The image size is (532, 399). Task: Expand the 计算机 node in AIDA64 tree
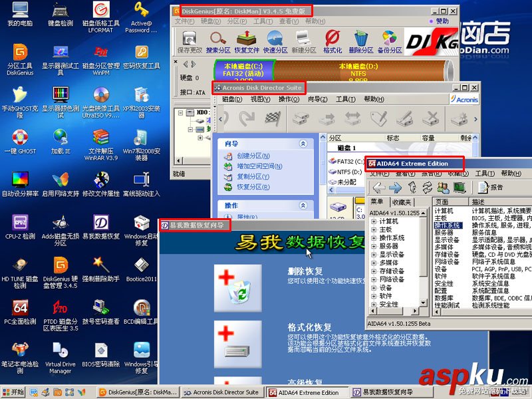pyautogui.click(x=373, y=221)
